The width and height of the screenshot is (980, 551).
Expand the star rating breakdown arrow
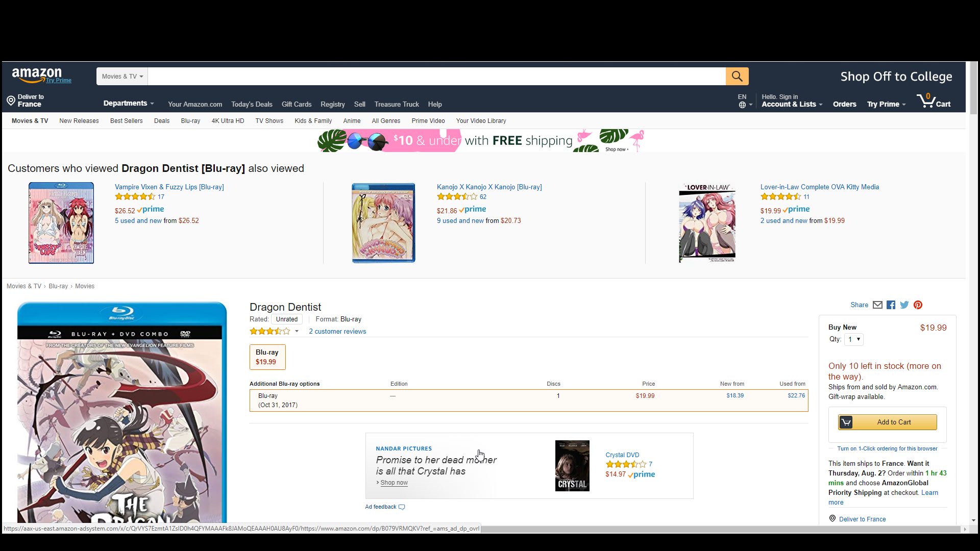click(297, 332)
